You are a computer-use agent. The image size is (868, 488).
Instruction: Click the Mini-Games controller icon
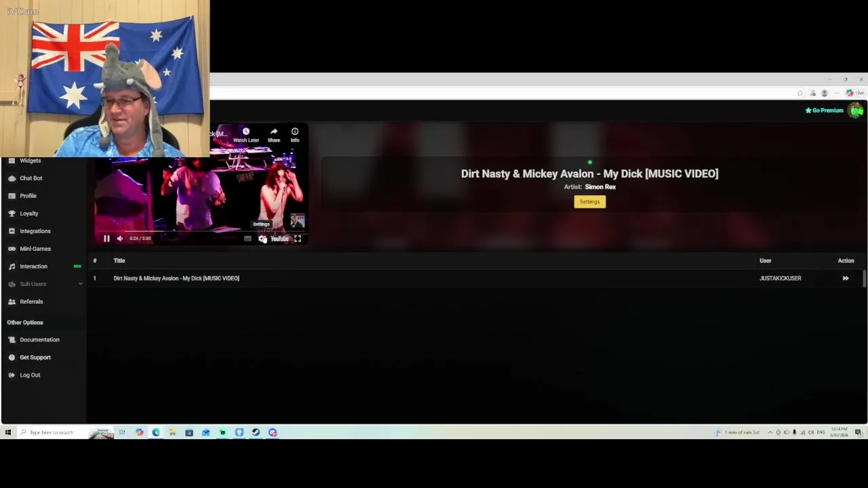click(x=12, y=249)
